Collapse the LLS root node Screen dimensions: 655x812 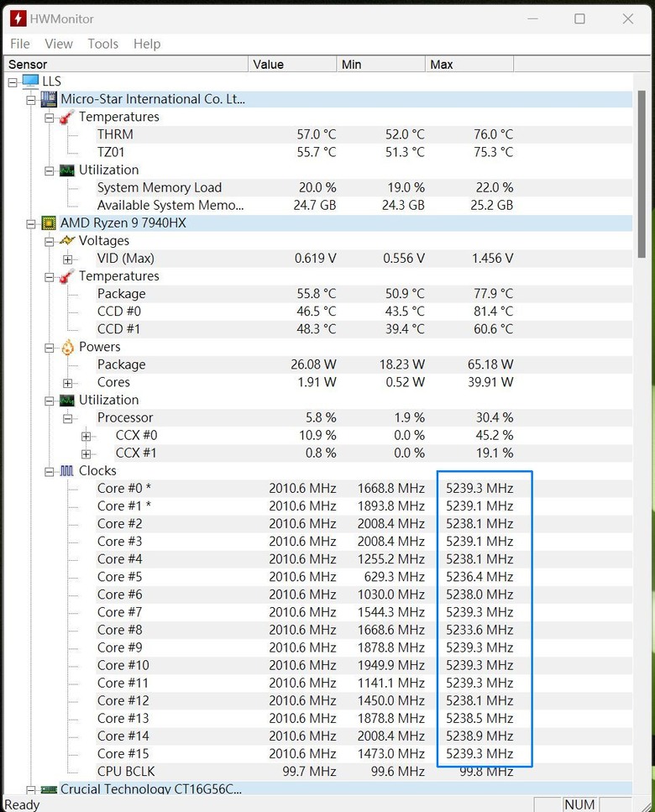[13, 82]
